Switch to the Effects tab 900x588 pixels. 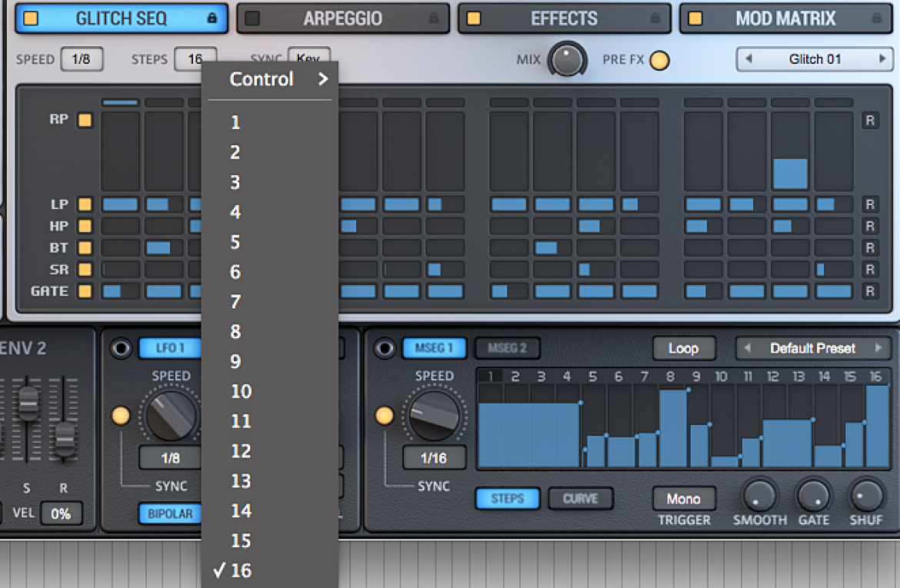(564, 18)
